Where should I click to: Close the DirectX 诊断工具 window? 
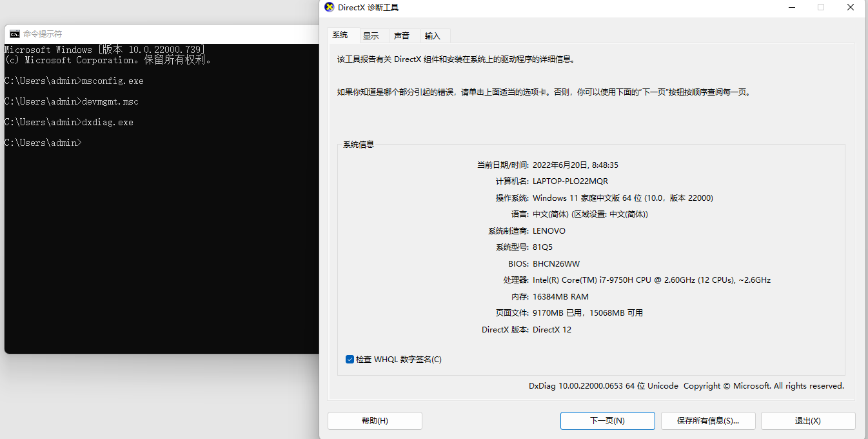[851, 7]
